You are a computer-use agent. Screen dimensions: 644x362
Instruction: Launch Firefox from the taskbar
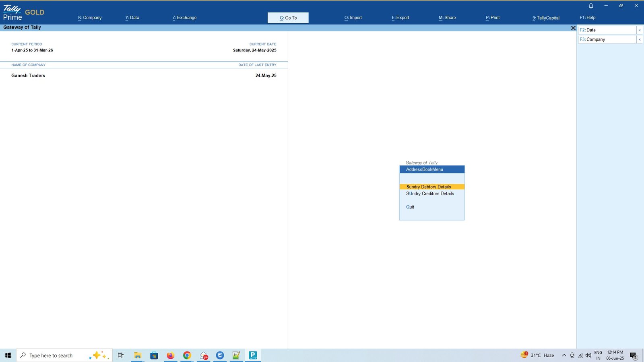tap(170, 355)
